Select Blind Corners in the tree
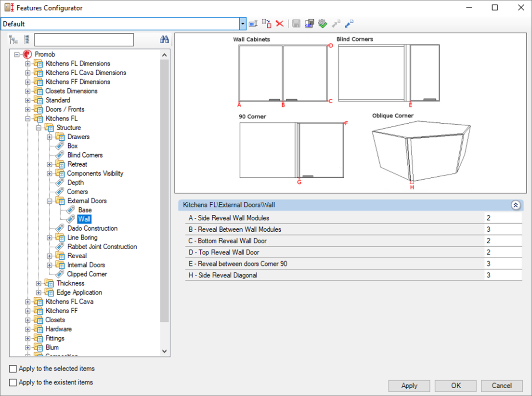The image size is (532, 396). 85,155
